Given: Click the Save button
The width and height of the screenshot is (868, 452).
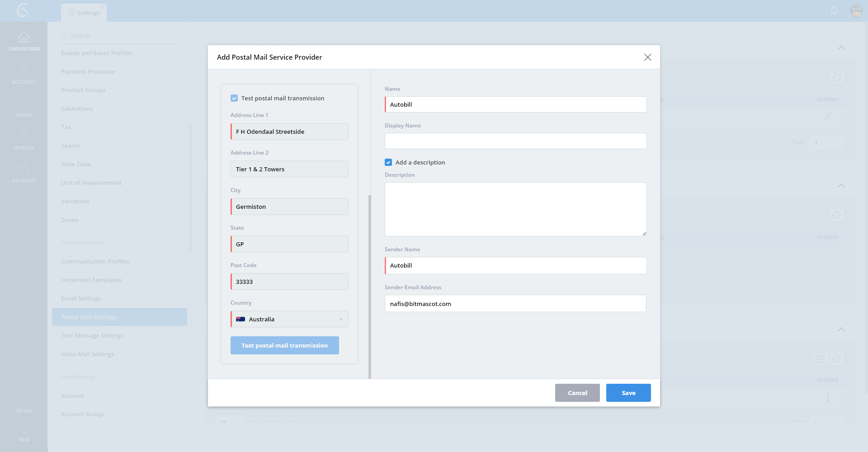Looking at the screenshot, I should (628, 393).
